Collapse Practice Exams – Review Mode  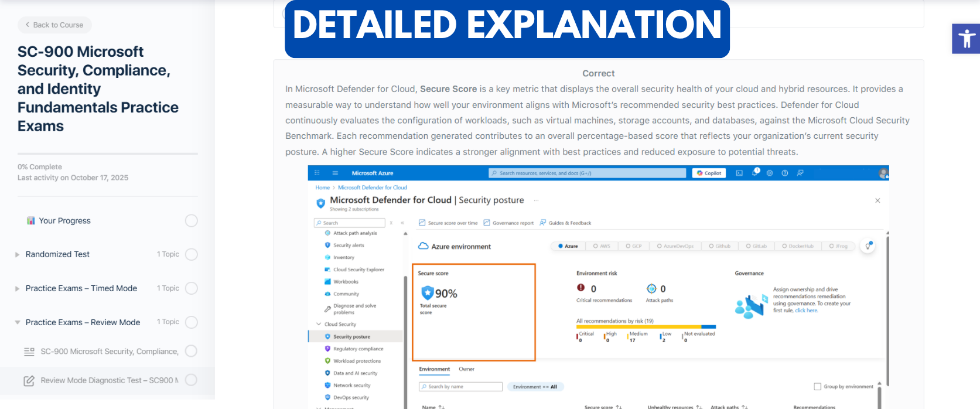[17, 322]
